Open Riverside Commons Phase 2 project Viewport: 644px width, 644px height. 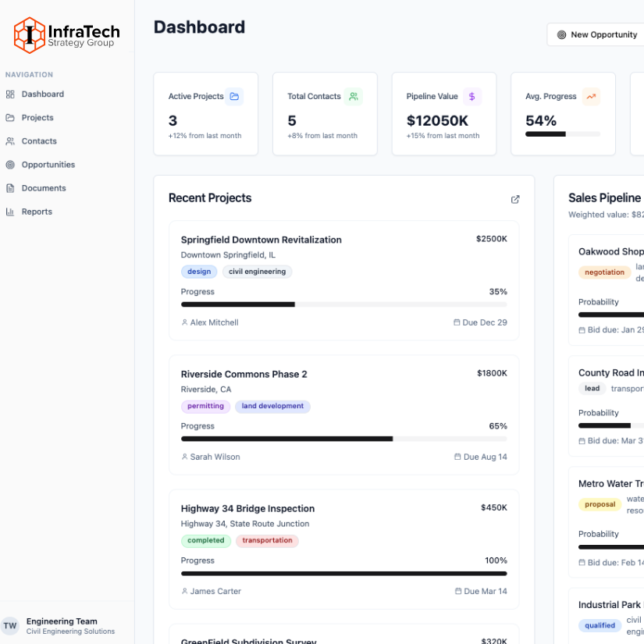[x=244, y=374]
